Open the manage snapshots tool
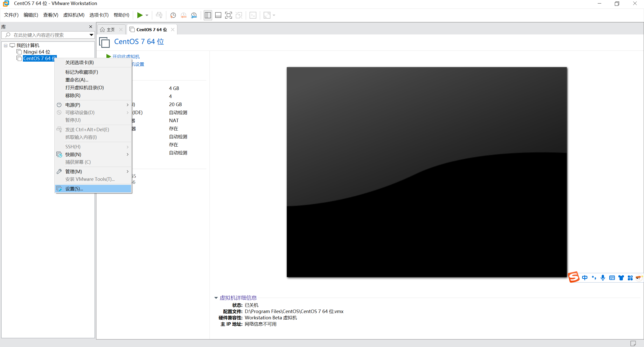 (x=194, y=15)
